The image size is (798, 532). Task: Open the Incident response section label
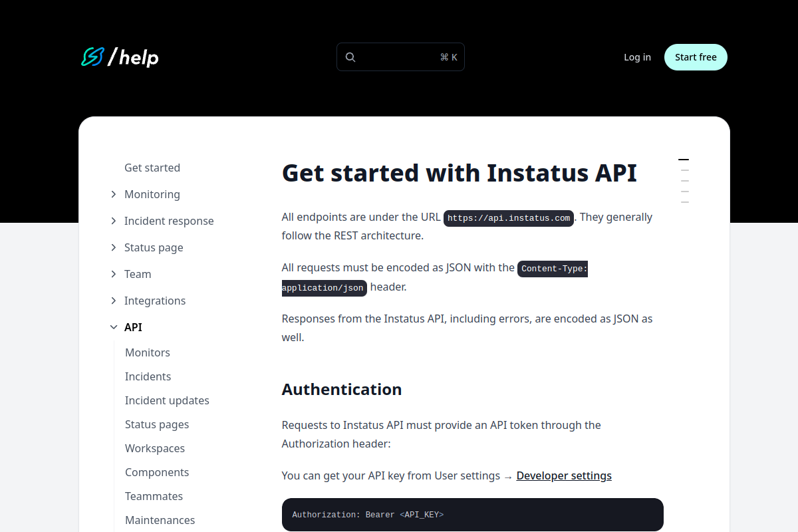point(169,221)
